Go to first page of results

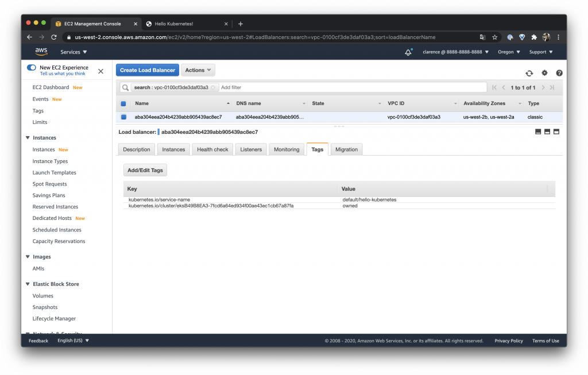[x=494, y=87]
